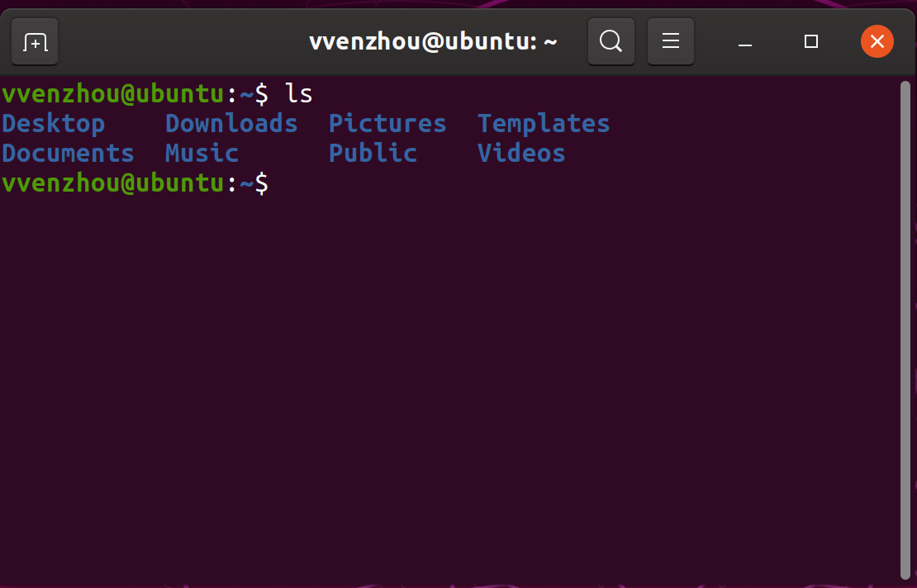Close the terminal with orange button

[x=877, y=41]
